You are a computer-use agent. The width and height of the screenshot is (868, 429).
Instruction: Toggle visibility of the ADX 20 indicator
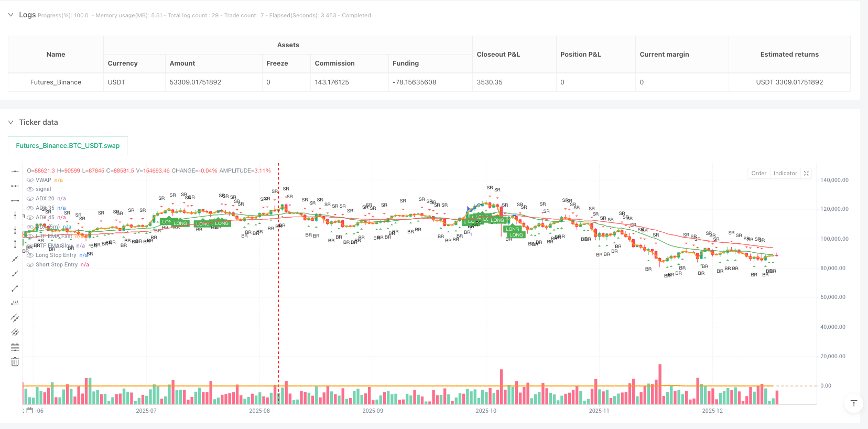point(30,199)
